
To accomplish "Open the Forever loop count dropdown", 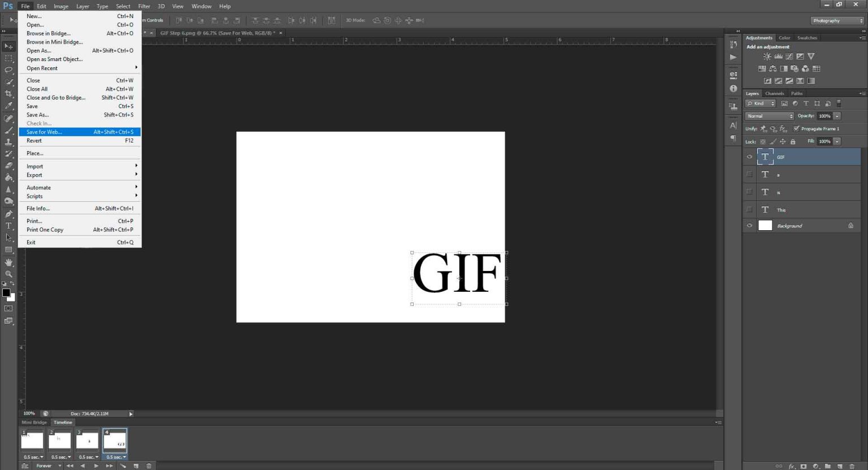I will click(x=49, y=465).
